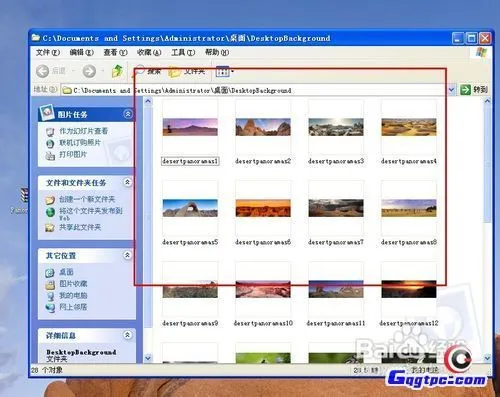
Task: Collapse the 其它位置 panel
Action: 127,255
